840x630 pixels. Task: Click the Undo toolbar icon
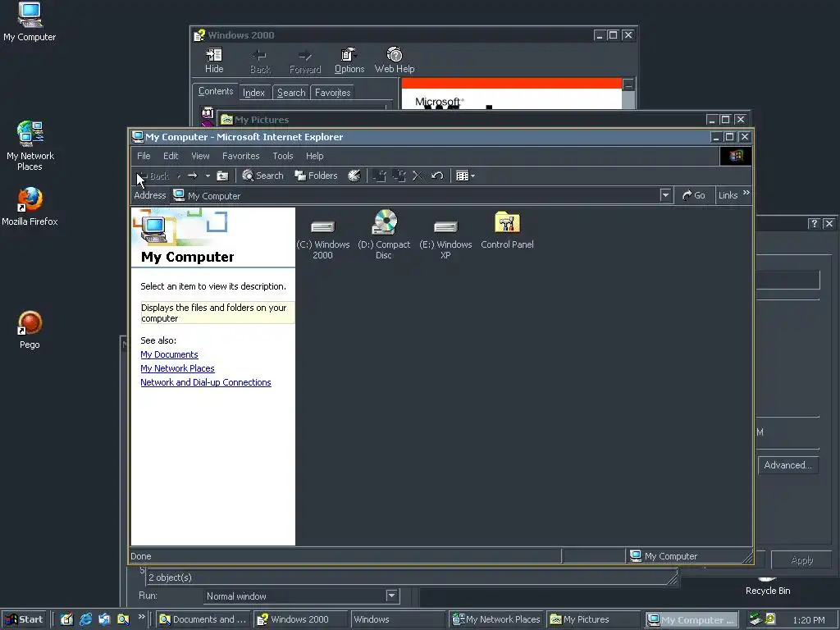click(437, 176)
